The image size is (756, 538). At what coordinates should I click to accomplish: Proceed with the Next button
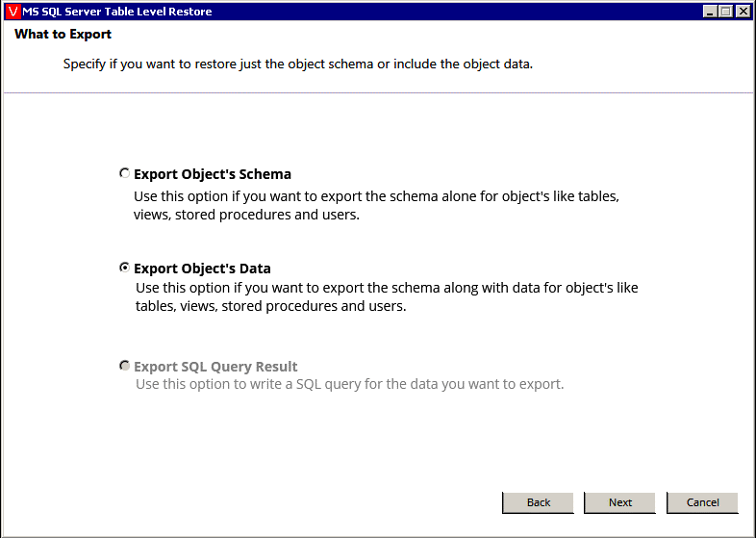coord(619,502)
